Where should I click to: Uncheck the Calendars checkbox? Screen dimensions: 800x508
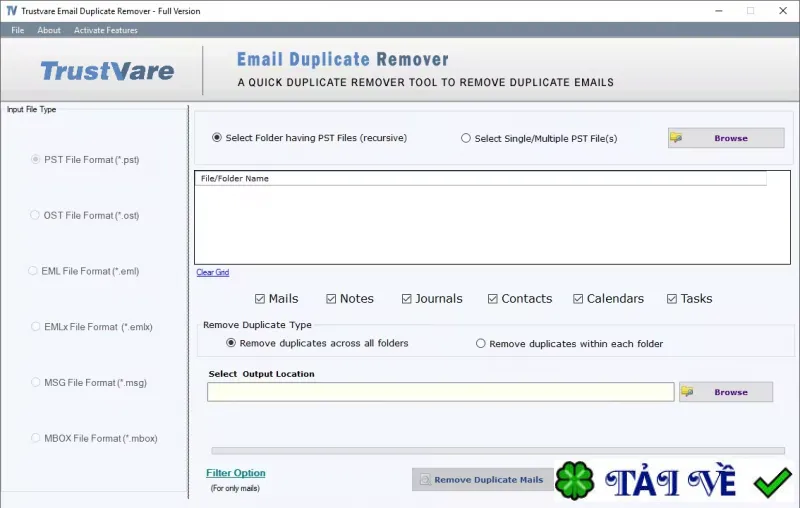609,298
